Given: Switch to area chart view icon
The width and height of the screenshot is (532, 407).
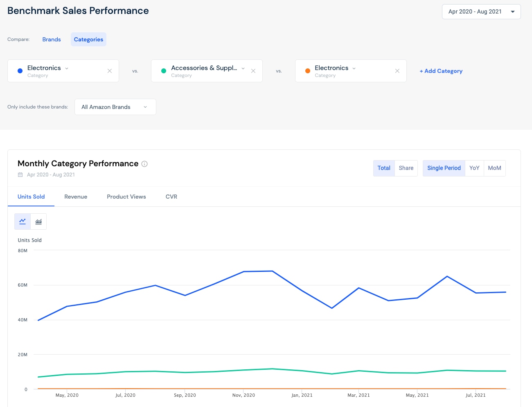Looking at the screenshot, I should [x=38, y=222].
